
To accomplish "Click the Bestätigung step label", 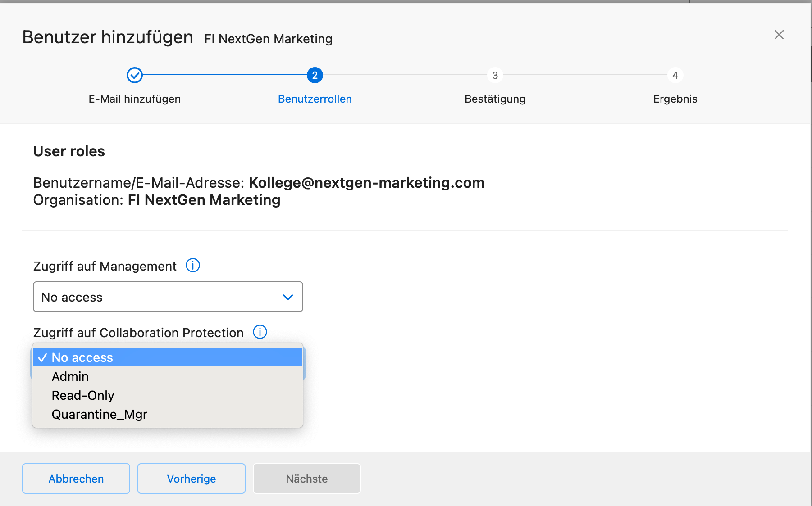I will click(495, 99).
